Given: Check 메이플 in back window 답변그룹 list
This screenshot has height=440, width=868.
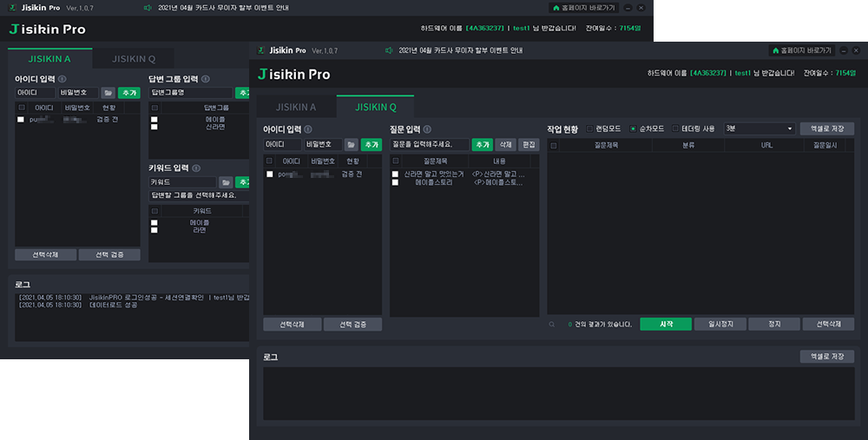Looking at the screenshot, I should pos(154,120).
